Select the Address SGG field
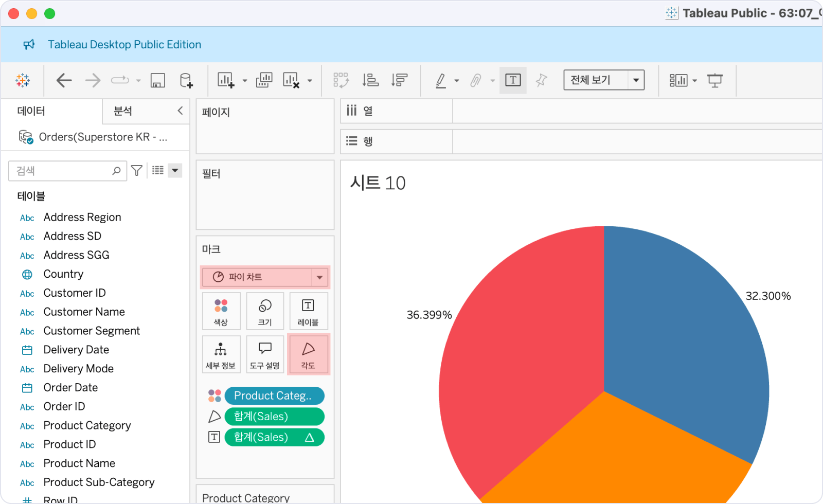The image size is (823, 504). coord(76,255)
